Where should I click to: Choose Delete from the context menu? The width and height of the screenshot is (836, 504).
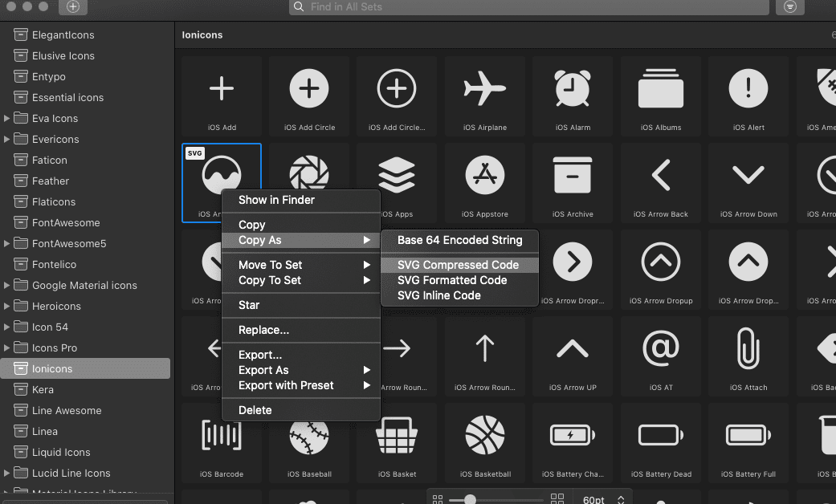click(300, 410)
